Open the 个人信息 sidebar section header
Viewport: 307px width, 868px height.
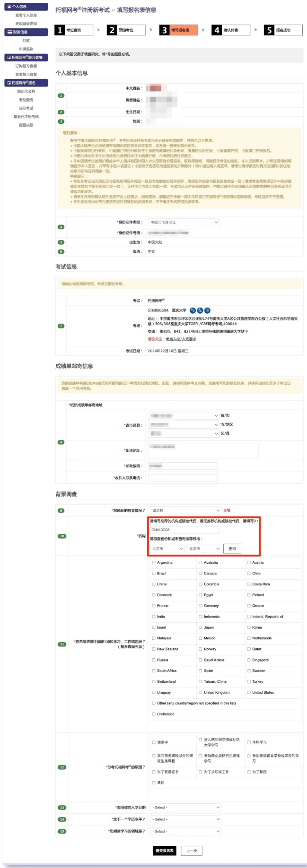pos(26,7)
